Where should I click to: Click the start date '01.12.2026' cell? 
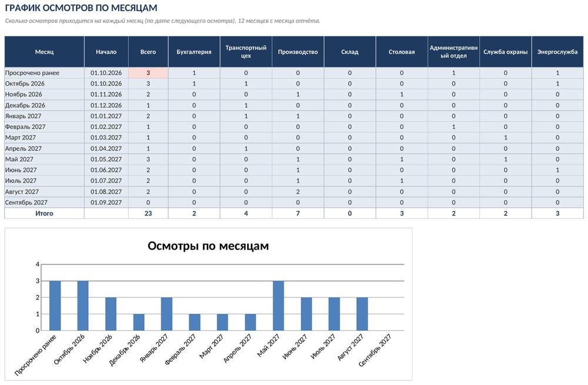[106, 105]
